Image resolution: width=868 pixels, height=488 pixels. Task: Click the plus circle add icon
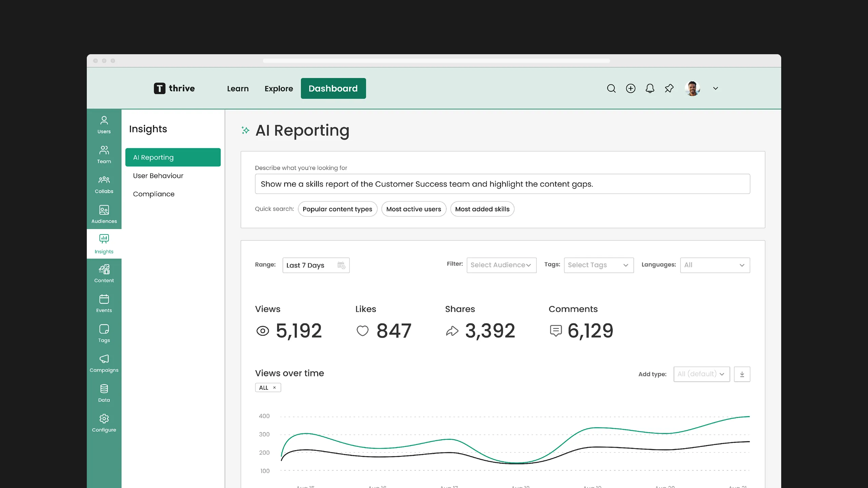(x=630, y=88)
